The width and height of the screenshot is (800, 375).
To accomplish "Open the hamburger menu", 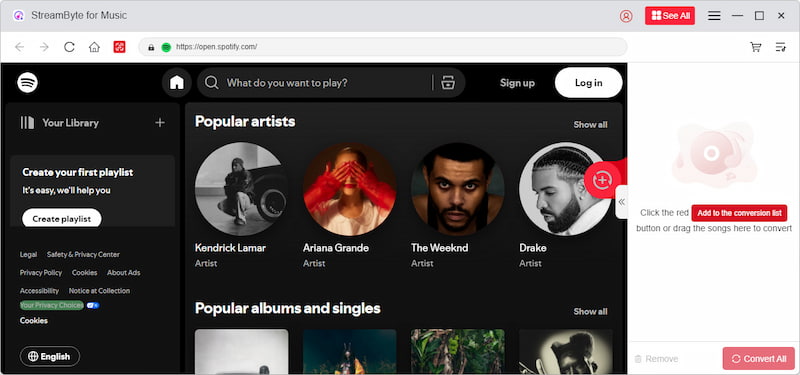I will point(714,16).
